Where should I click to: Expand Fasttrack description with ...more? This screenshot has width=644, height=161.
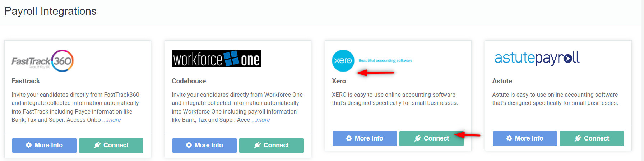(x=112, y=120)
